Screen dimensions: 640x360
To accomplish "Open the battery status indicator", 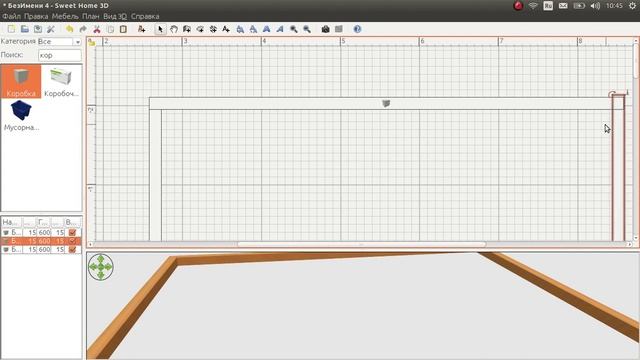I will [x=579, y=6].
